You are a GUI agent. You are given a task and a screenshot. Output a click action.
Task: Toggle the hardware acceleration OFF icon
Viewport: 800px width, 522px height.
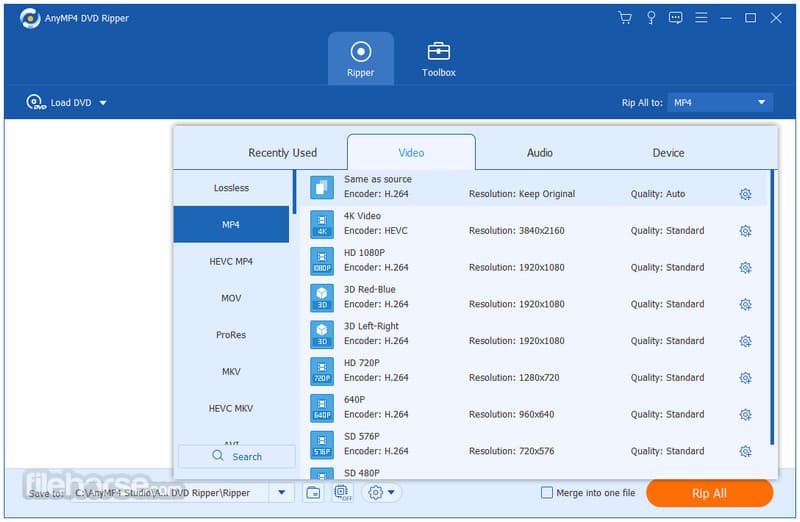342,493
